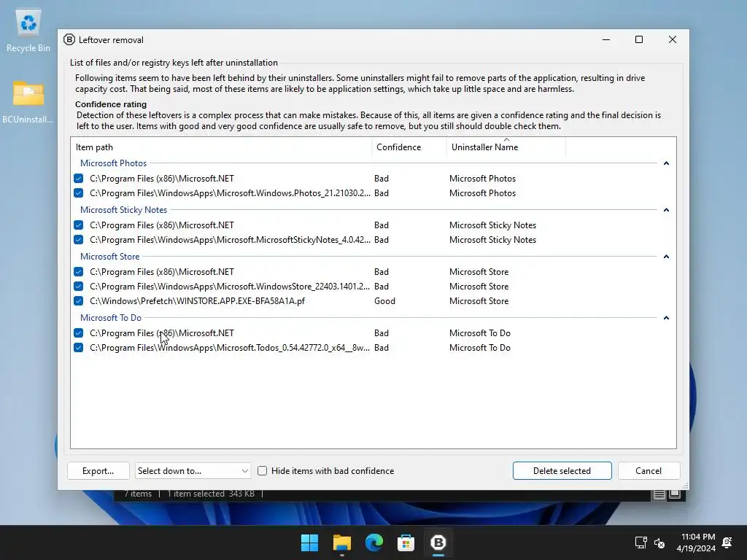Viewport: 747px width, 560px height.
Task: Launch Microsoft Edge from taskbar
Action: [374, 542]
